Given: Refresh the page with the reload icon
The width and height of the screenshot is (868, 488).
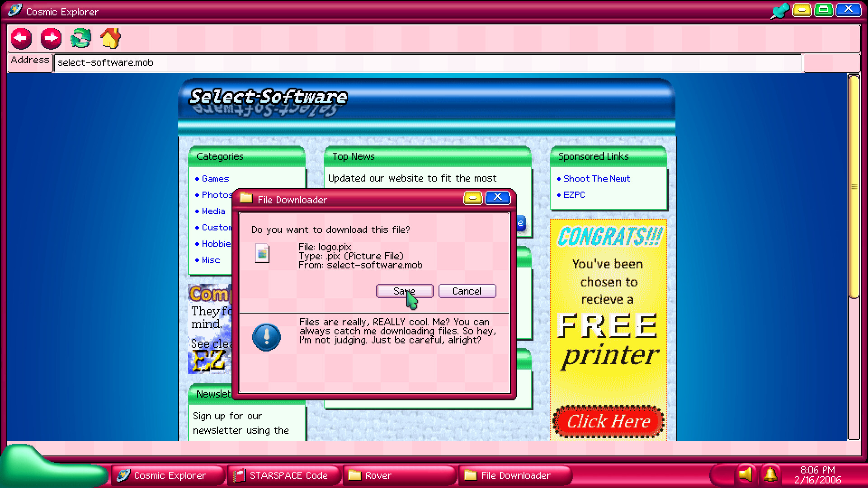Looking at the screenshot, I should 80,39.
